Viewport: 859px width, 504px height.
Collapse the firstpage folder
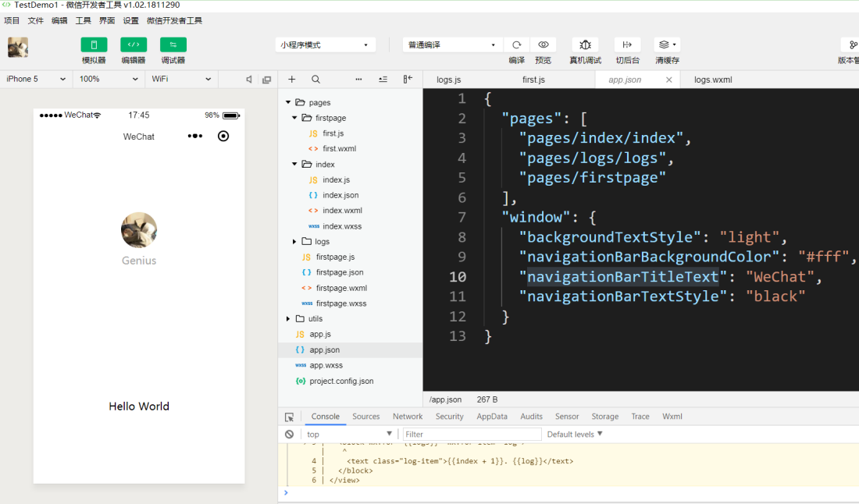[x=294, y=118]
